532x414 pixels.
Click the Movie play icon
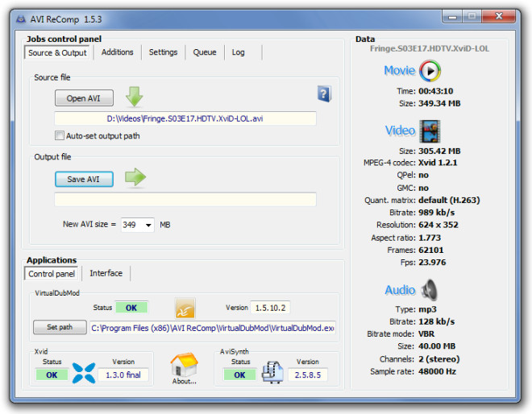pyautogui.click(x=430, y=71)
